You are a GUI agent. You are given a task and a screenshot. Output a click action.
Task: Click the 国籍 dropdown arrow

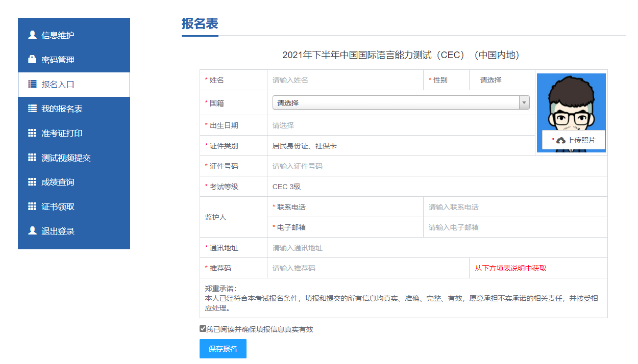click(x=524, y=102)
